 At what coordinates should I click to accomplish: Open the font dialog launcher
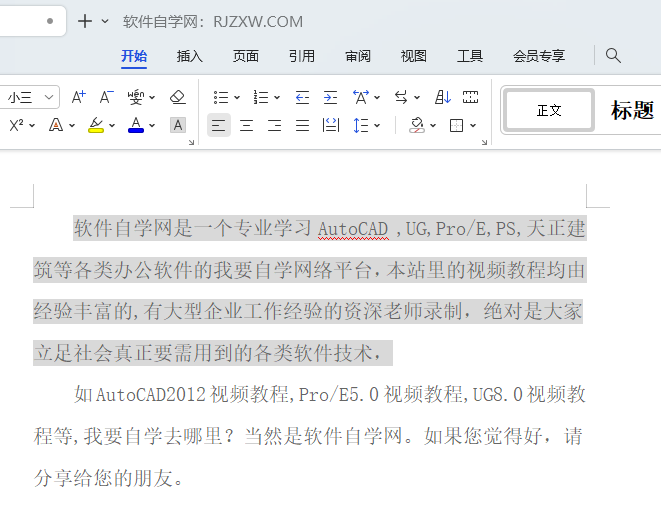[x=191, y=142]
